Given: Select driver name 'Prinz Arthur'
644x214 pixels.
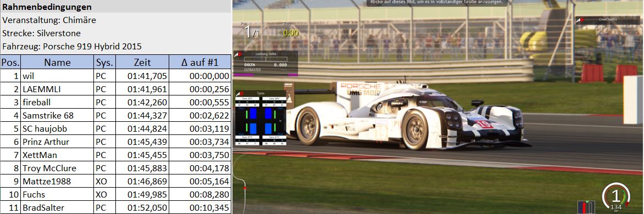Looking at the screenshot, I should pyautogui.click(x=46, y=142).
